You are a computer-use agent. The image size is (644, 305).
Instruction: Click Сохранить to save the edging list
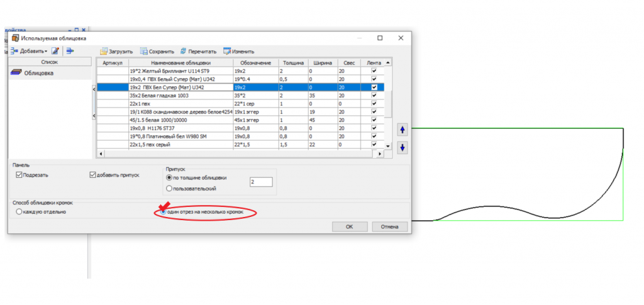click(x=157, y=52)
